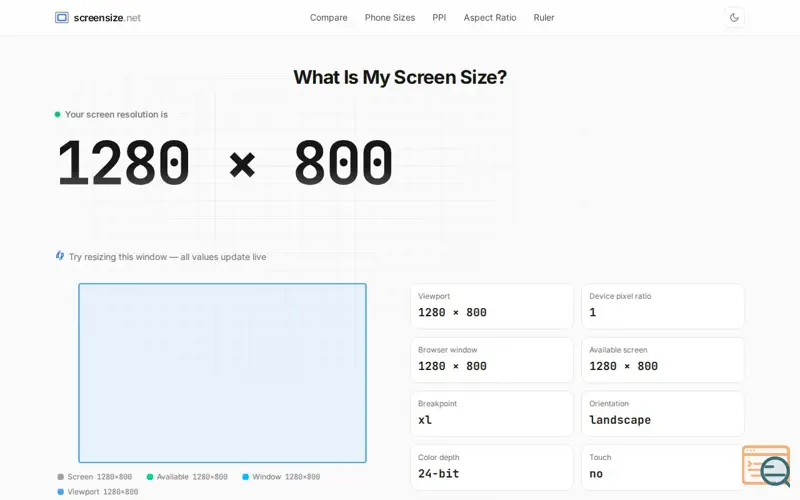
Task: Open the PPI calculator page
Action: tap(439, 18)
